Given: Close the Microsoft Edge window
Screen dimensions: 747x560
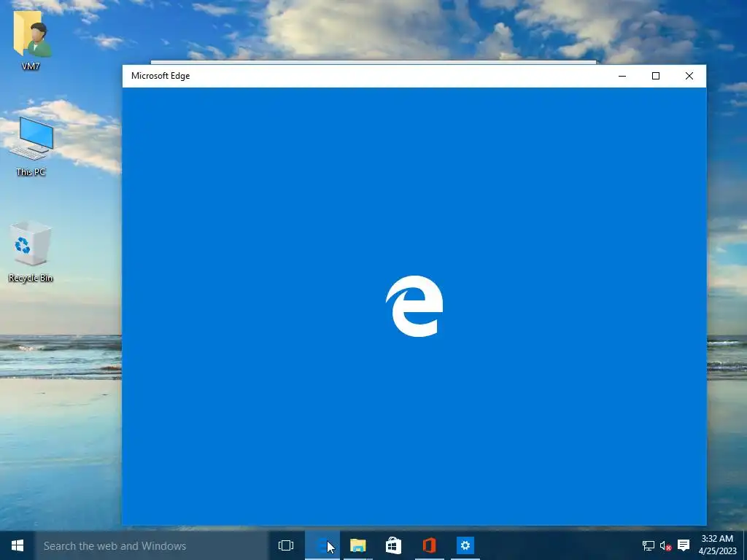Looking at the screenshot, I should point(689,76).
